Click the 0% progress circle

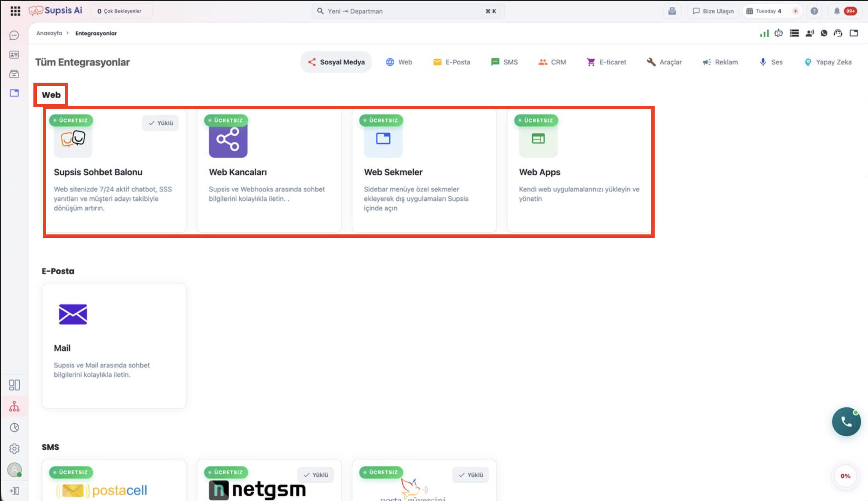[845, 476]
